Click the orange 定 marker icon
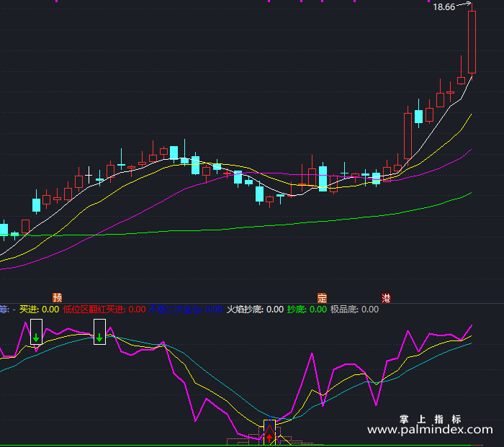 (x=322, y=298)
